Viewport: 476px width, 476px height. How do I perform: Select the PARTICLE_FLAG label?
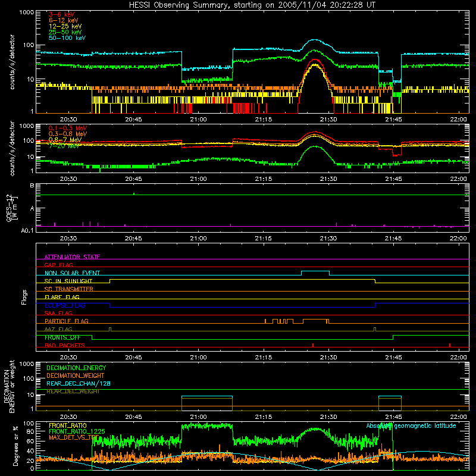(67, 321)
